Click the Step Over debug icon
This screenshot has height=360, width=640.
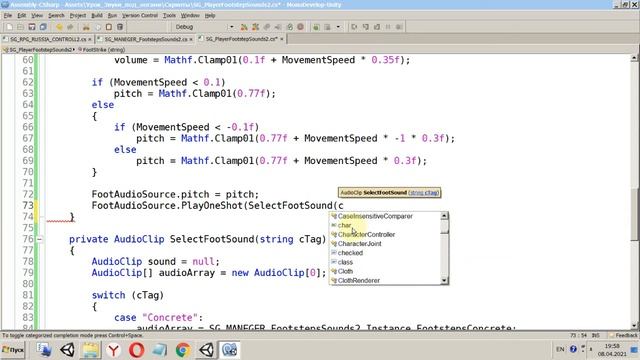[x=354, y=27]
